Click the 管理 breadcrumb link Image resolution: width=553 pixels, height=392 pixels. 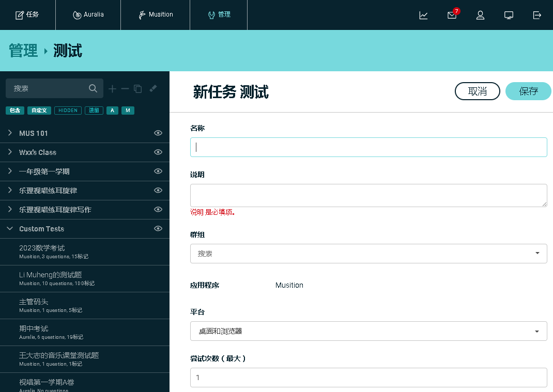(x=23, y=51)
